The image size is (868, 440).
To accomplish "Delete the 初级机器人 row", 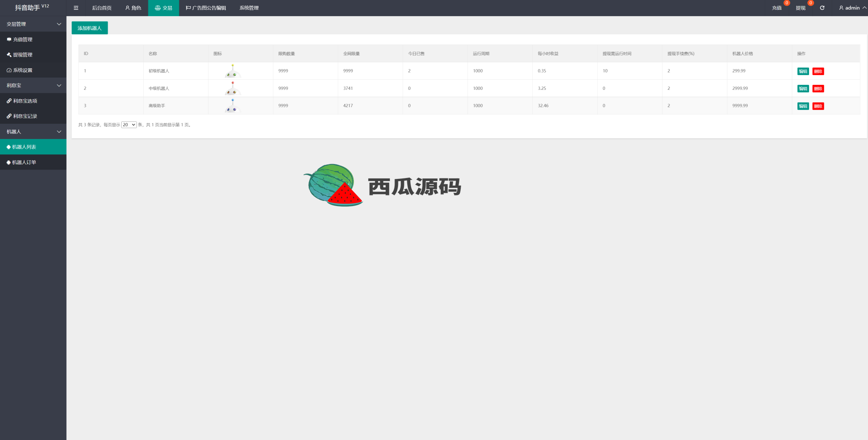I will [x=818, y=71].
